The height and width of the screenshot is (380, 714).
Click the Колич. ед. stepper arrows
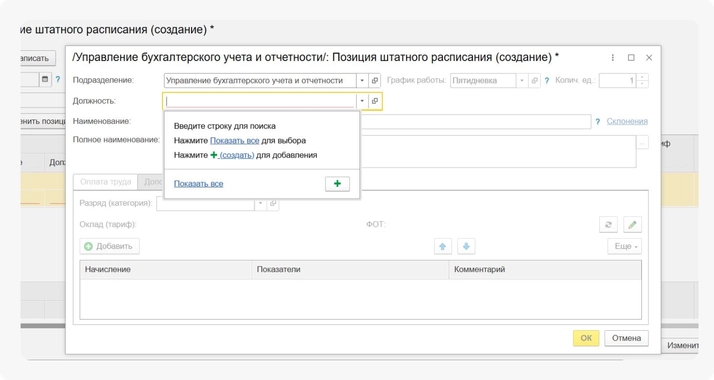coord(642,81)
